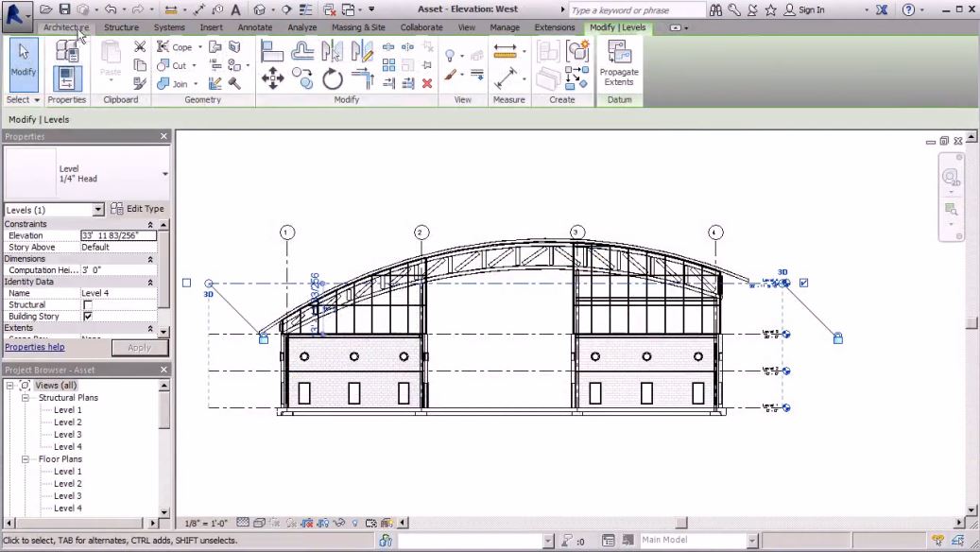The image size is (980, 552).
Task: Activate the Move tool
Action: (x=272, y=78)
